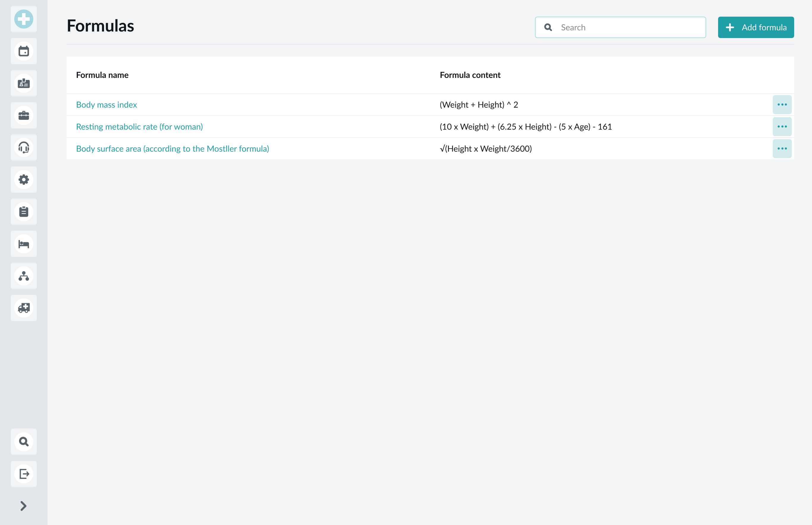Open the calendar sidebar icon

tap(23, 51)
